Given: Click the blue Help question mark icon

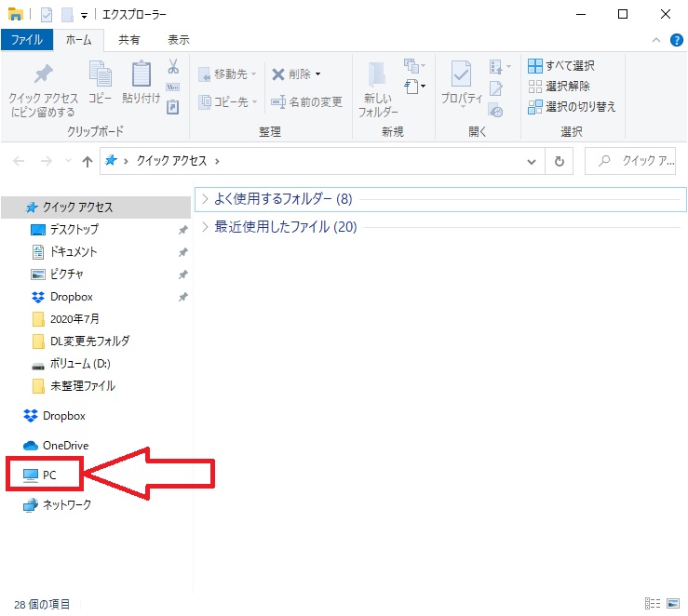Looking at the screenshot, I should 677,40.
